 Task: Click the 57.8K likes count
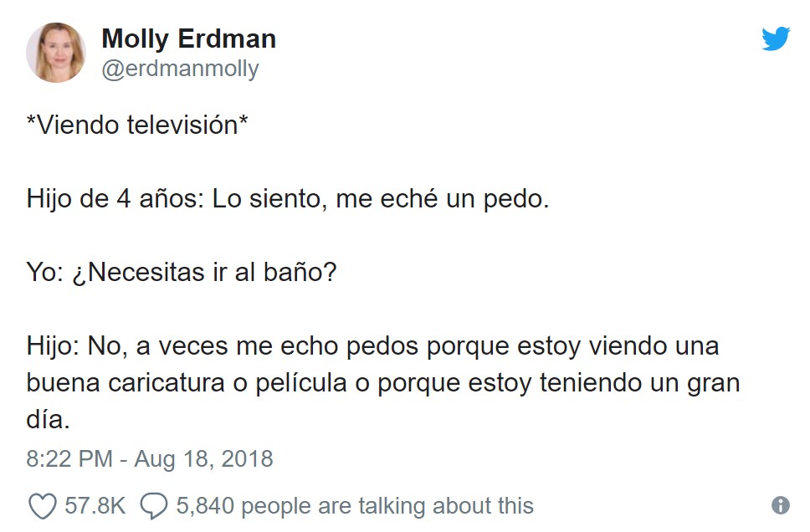[95, 506]
